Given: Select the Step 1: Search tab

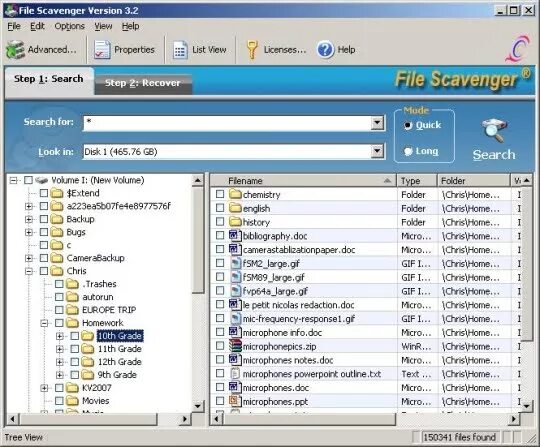Looking at the screenshot, I should (x=49, y=80).
